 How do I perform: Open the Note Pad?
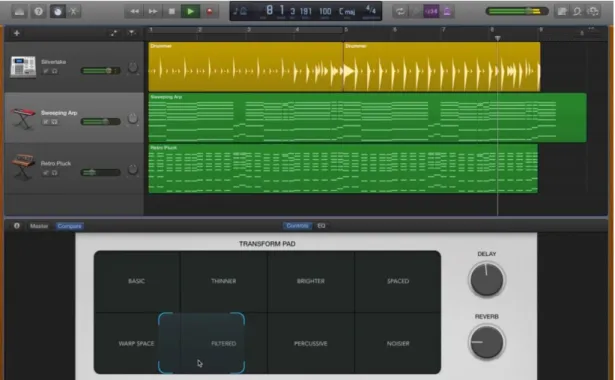pos(562,11)
